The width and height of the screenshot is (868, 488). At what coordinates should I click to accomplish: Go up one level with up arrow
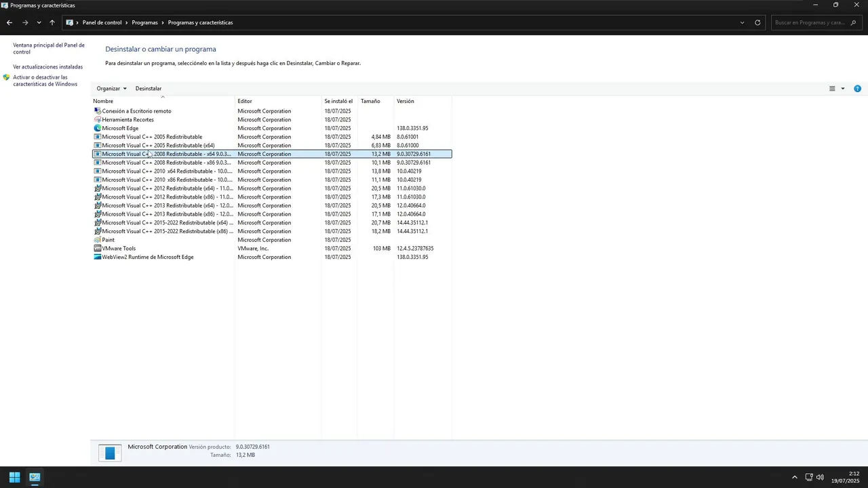52,22
